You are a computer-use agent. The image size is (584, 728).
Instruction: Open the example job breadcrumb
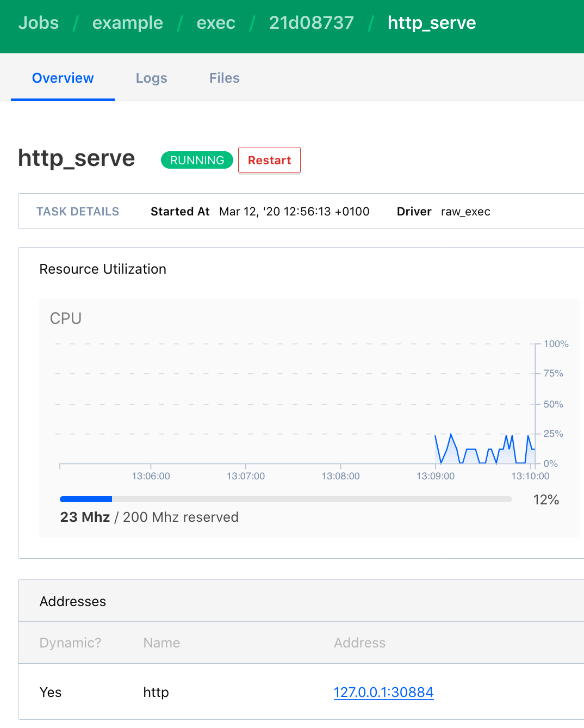click(128, 23)
